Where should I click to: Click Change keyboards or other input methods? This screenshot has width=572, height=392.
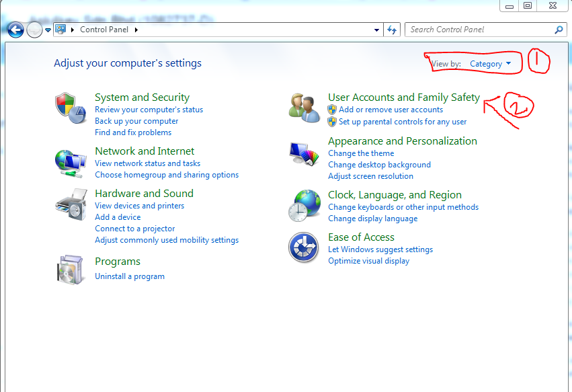click(403, 207)
